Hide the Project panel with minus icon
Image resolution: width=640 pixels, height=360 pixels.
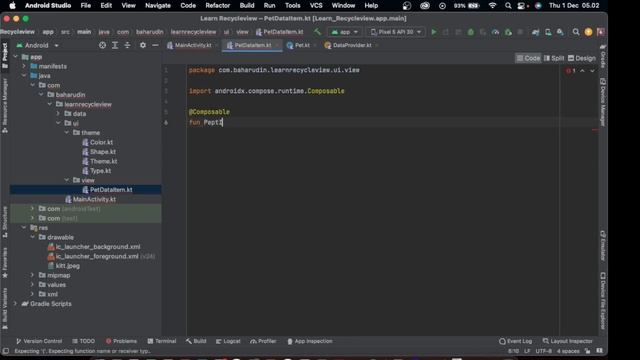click(155, 45)
